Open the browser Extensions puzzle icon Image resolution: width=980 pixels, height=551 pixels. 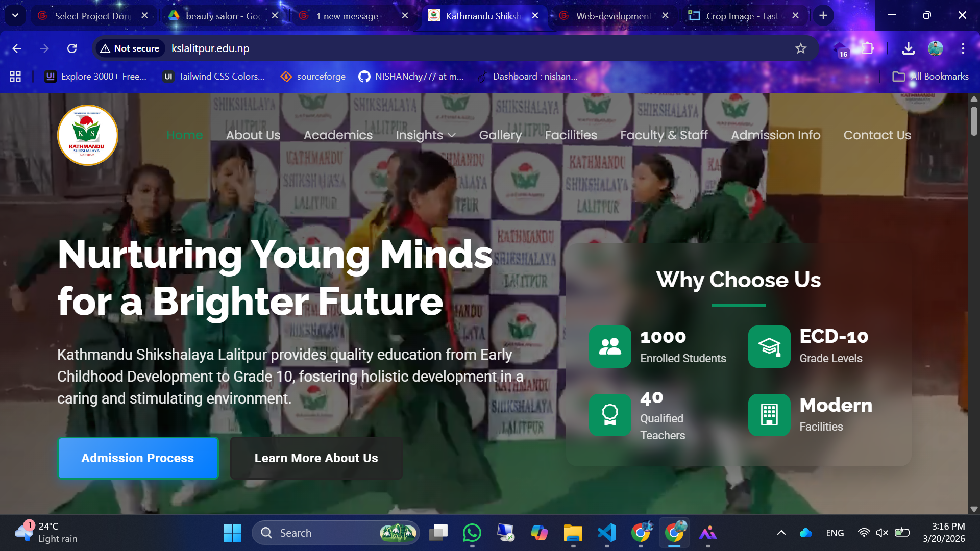868,48
